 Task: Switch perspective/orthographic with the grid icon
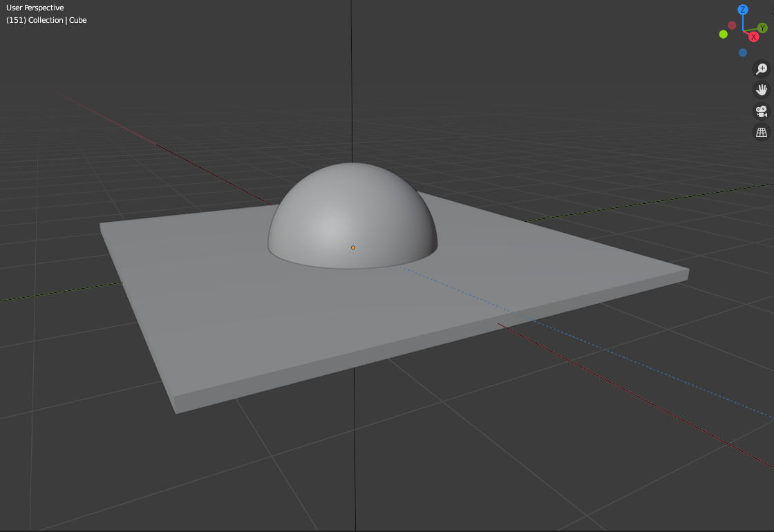click(761, 132)
